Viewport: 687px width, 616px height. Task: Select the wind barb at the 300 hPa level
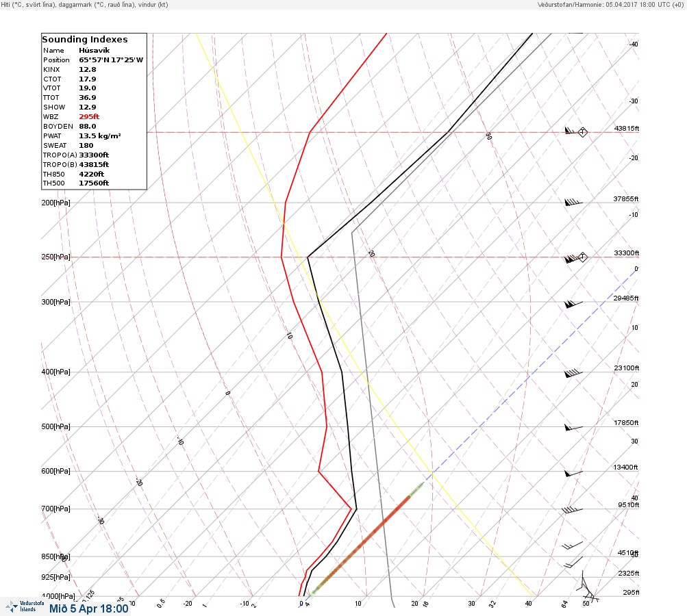pyautogui.click(x=573, y=303)
